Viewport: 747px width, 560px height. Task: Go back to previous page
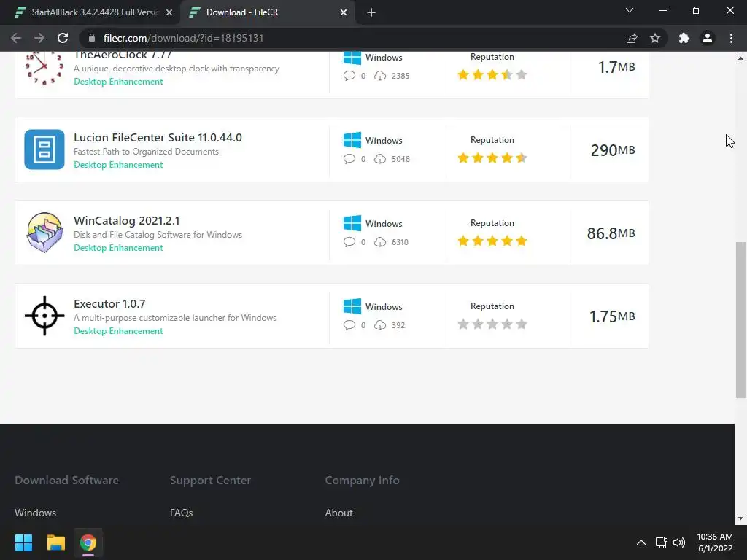click(16, 38)
